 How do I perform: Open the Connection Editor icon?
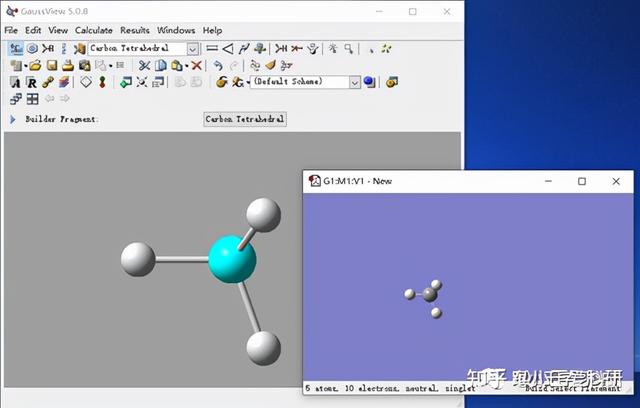pyautogui.click(x=47, y=82)
